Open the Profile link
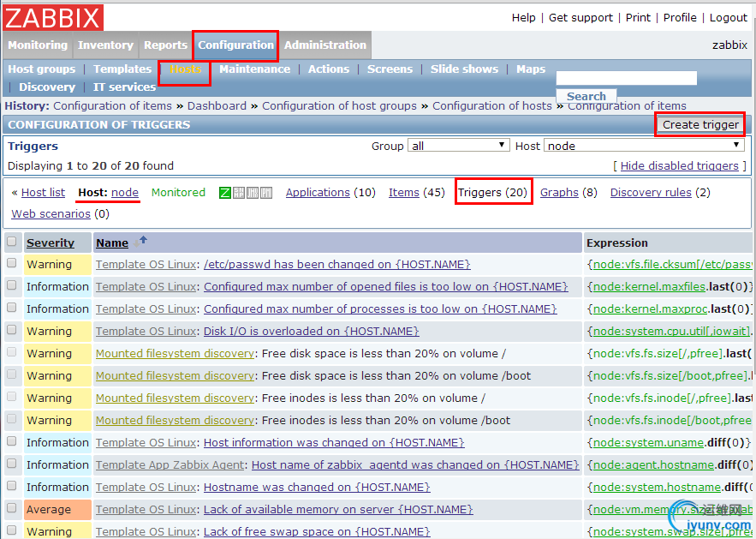 click(x=680, y=17)
